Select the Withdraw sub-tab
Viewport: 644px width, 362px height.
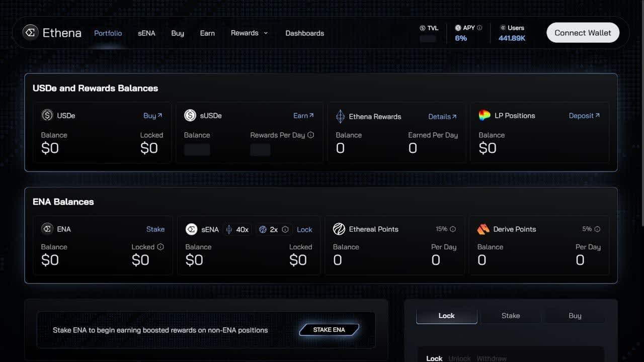point(492,358)
